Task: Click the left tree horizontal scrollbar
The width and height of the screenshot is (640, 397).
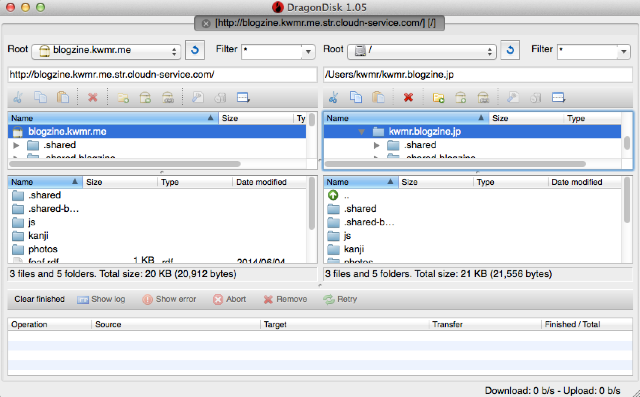Action: click(x=125, y=164)
